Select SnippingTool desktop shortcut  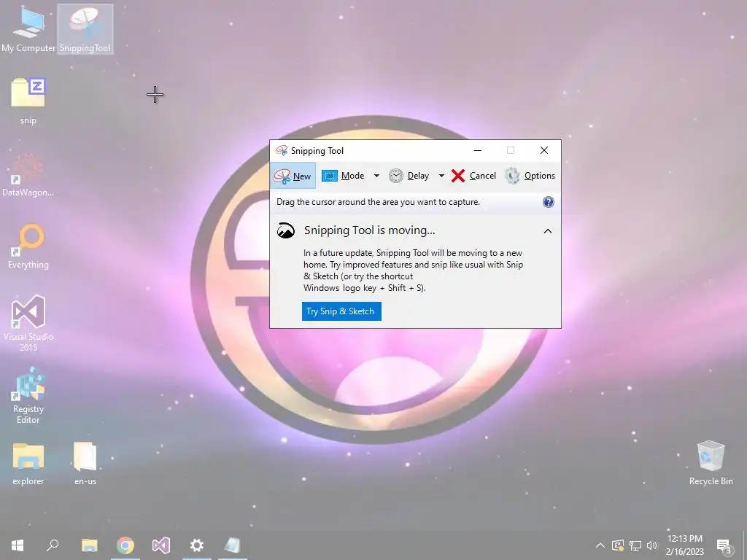pyautogui.click(x=85, y=29)
